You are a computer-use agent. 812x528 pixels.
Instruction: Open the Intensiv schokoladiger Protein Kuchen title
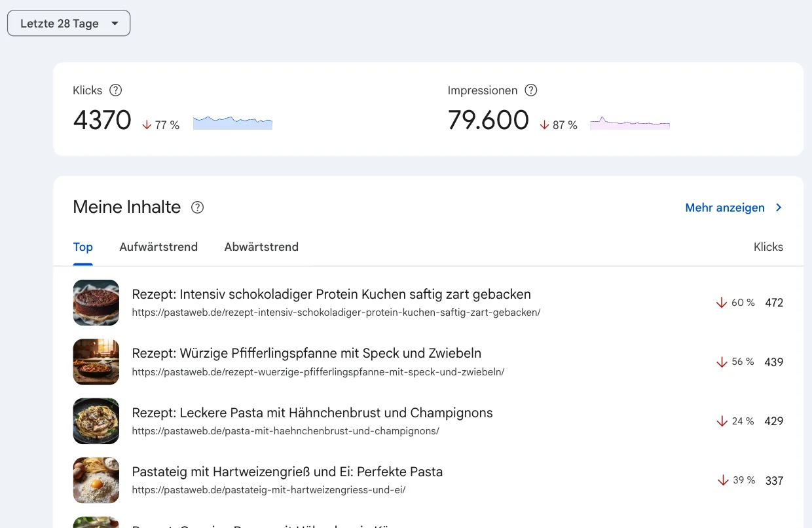[x=331, y=294]
